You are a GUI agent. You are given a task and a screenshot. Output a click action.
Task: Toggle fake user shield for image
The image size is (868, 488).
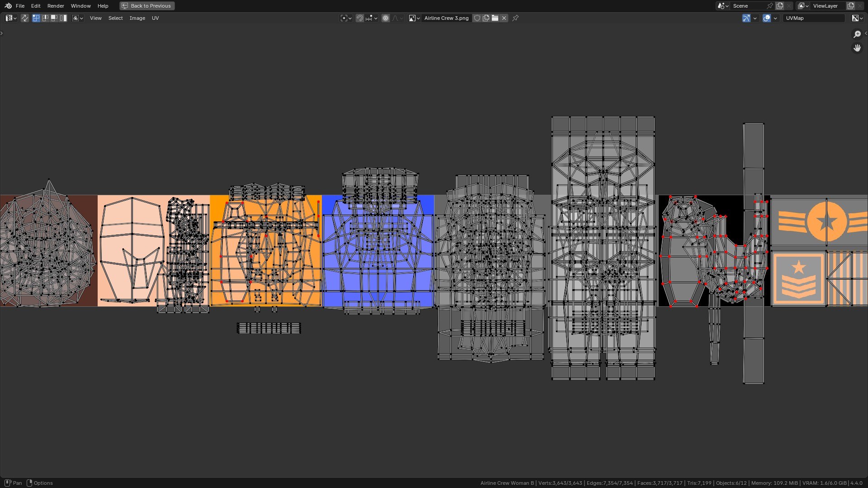[477, 18]
